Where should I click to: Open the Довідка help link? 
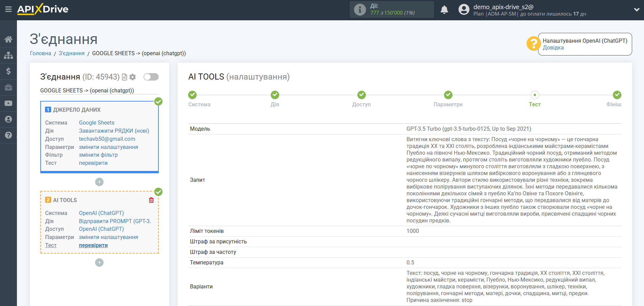pyautogui.click(x=553, y=48)
